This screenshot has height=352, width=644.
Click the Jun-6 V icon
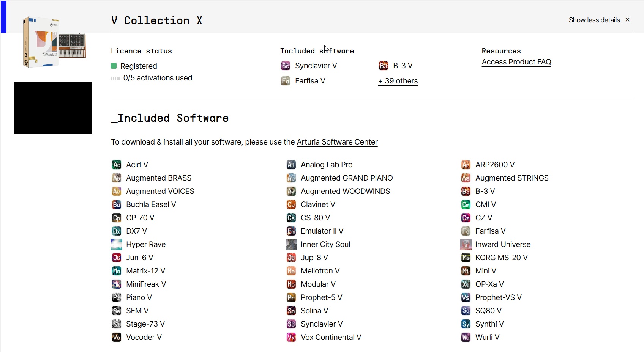tap(117, 258)
